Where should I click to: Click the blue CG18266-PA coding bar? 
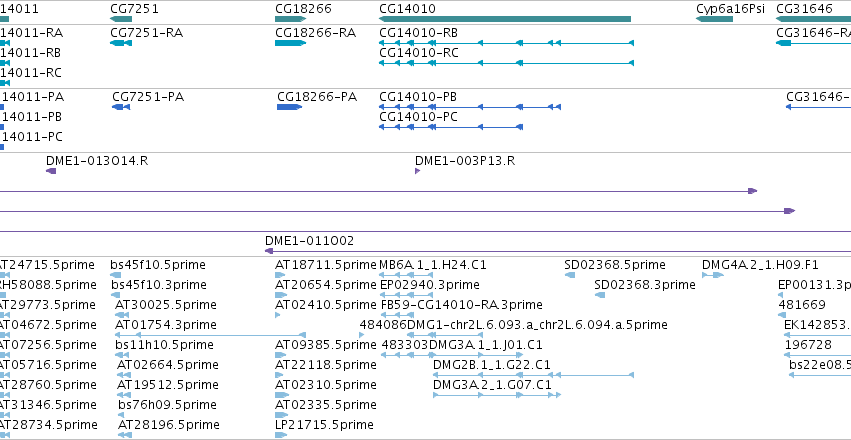pos(289,107)
